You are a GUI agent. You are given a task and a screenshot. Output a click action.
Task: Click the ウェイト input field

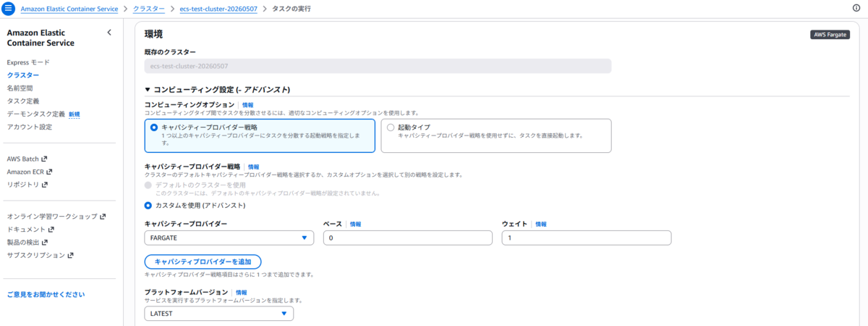[x=587, y=238]
